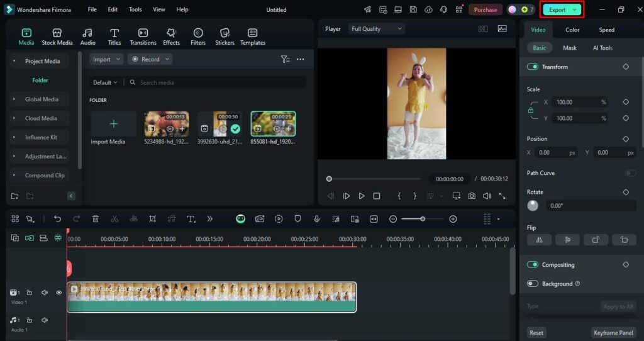Open the Tools menu
Viewport: 644px width, 341px height.
pyautogui.click(x=135, y=10)
